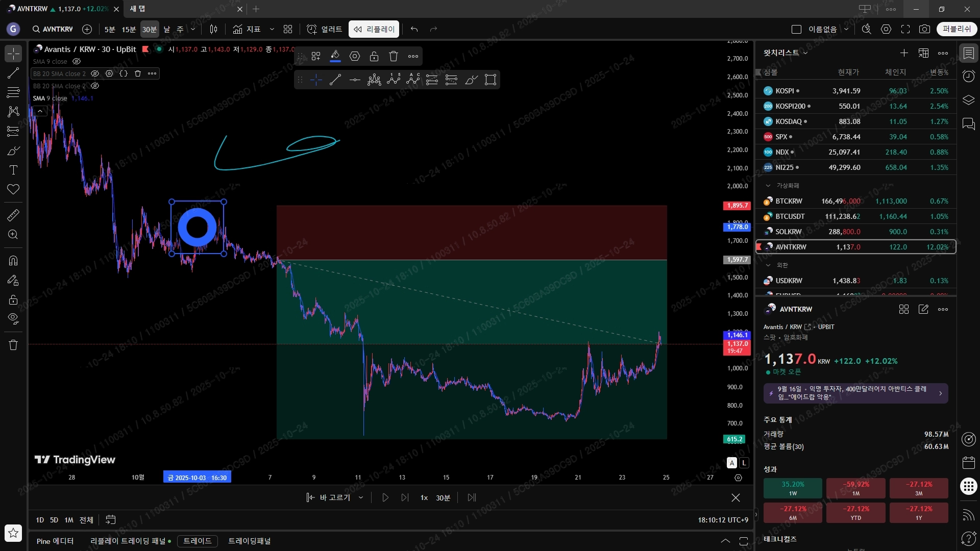Open the alerts clock icon panel
The image size is (980, 551).
pos(968,76)
